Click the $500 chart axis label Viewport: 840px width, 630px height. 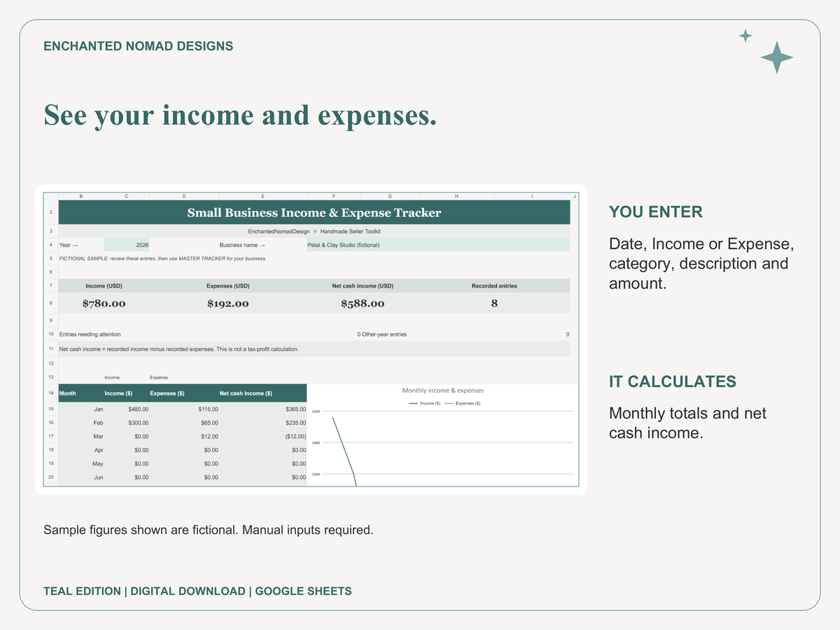[315, 412]
